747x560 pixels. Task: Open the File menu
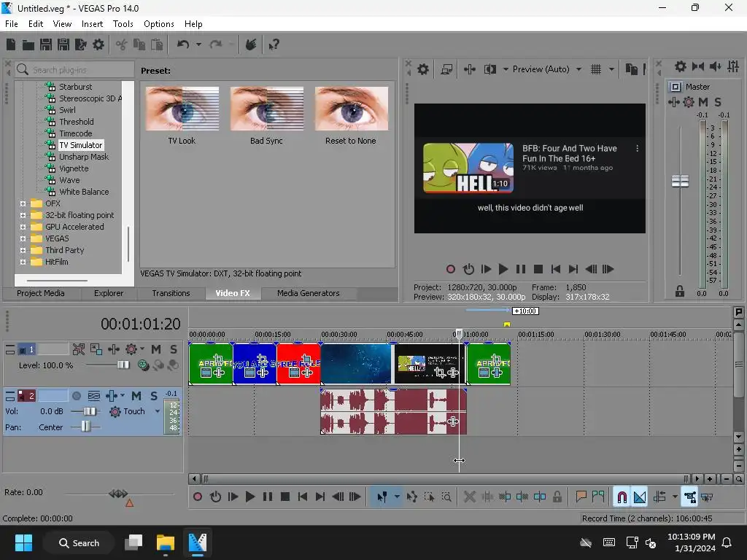12,24
